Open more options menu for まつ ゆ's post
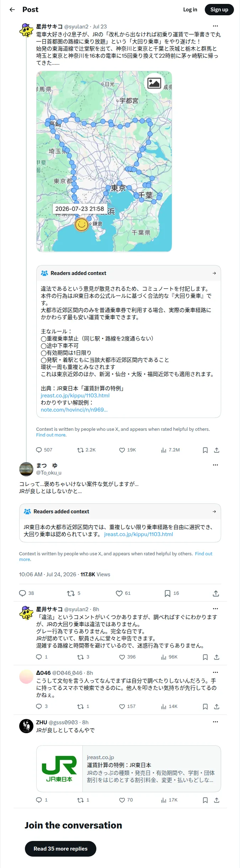240x868 pixels. pyautogui.click(x=215, y=465)
